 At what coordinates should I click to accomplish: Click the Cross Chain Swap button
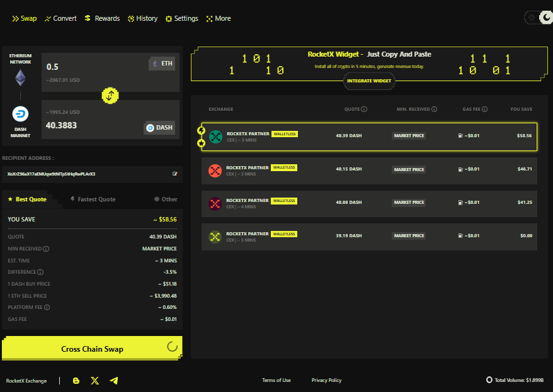92,349
